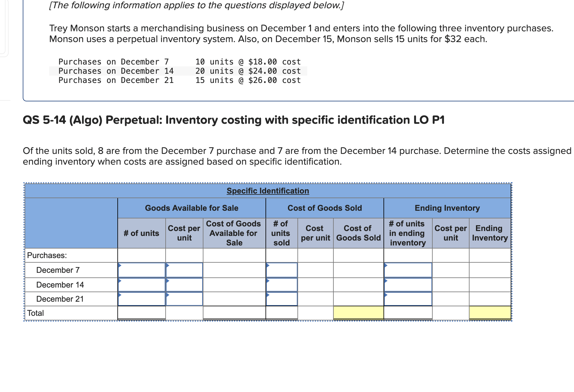Click Total # of units sold cell
The image size is (574, 392).
click(x=282, y=313)
